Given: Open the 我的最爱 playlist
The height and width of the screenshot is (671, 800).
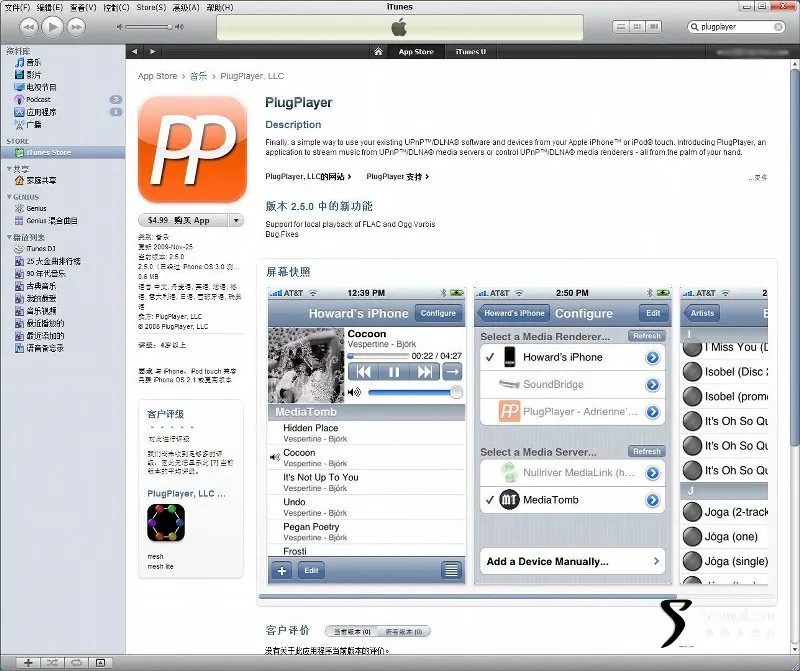Looking at the screenshot, I should (41, 299).
